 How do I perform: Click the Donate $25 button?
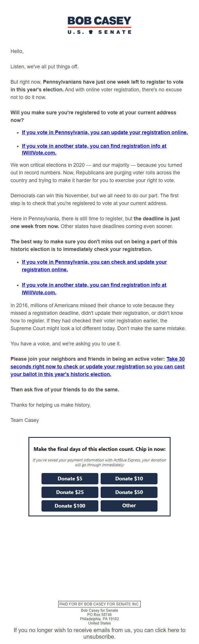(70, 492)
